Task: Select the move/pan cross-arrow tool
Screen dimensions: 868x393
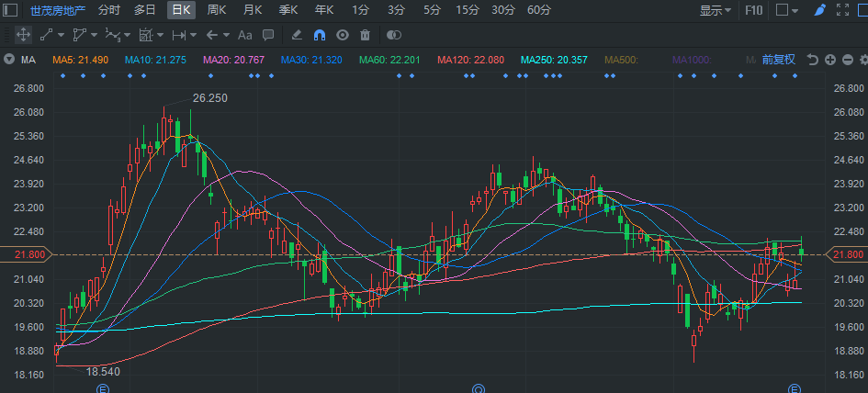Action: (23, 35)
